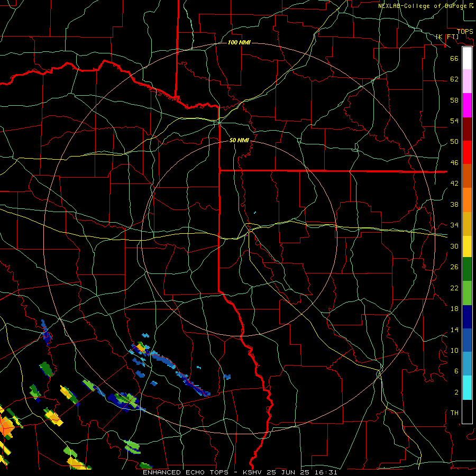Pick the dark orange 42-46 legend swatch
This screenshot has width=476, height=476.
coord(467,176)
